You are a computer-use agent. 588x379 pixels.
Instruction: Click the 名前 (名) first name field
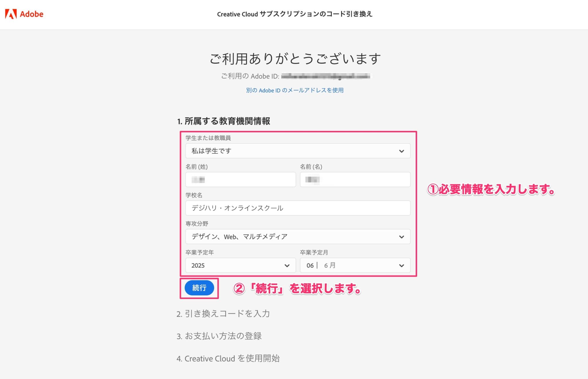click(x=355, y=179)
